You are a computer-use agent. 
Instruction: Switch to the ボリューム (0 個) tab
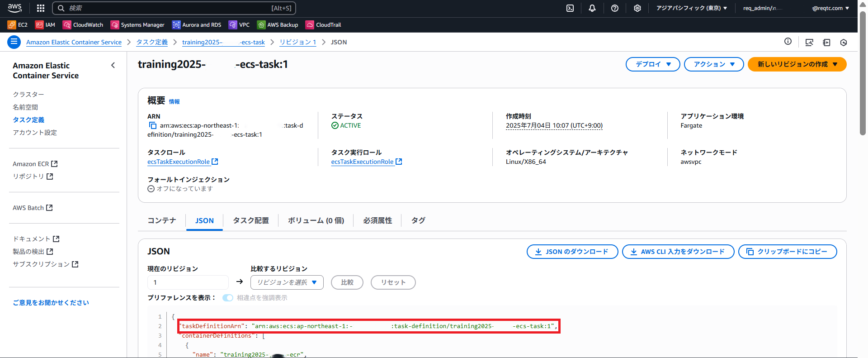point(316,220)
